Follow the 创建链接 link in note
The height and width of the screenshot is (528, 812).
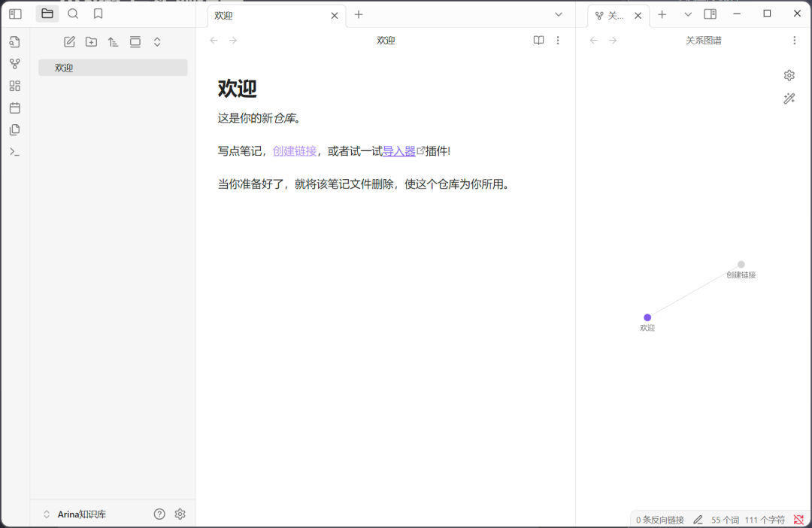(x=295, y=151)
